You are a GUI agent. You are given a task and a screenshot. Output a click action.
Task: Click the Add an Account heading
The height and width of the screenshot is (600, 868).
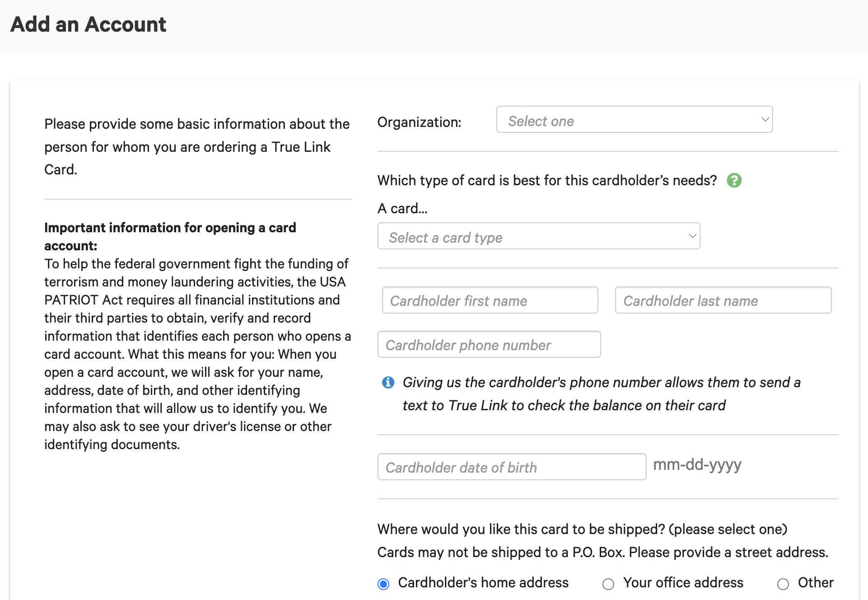(89, 24)
